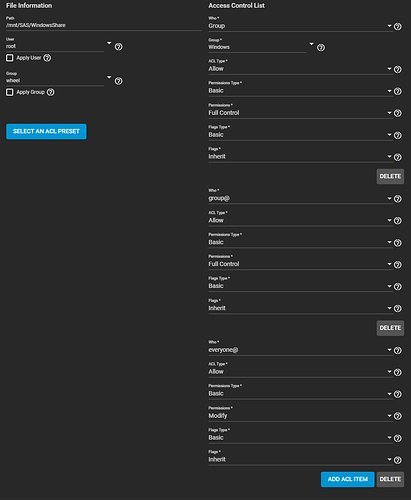This screenshot has width=411, height=500.
Task: Open help icon beside Apply User checkbox
Action: (47, 58)
